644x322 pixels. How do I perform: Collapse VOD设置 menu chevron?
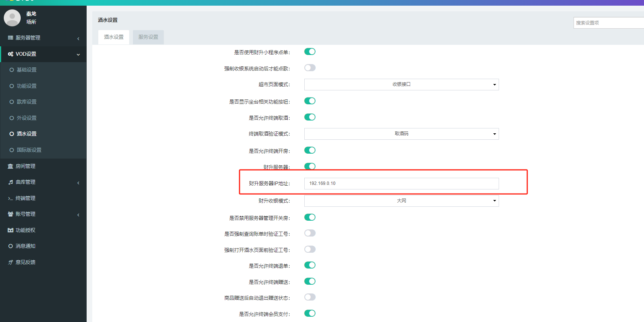click(x=78, y=55)
